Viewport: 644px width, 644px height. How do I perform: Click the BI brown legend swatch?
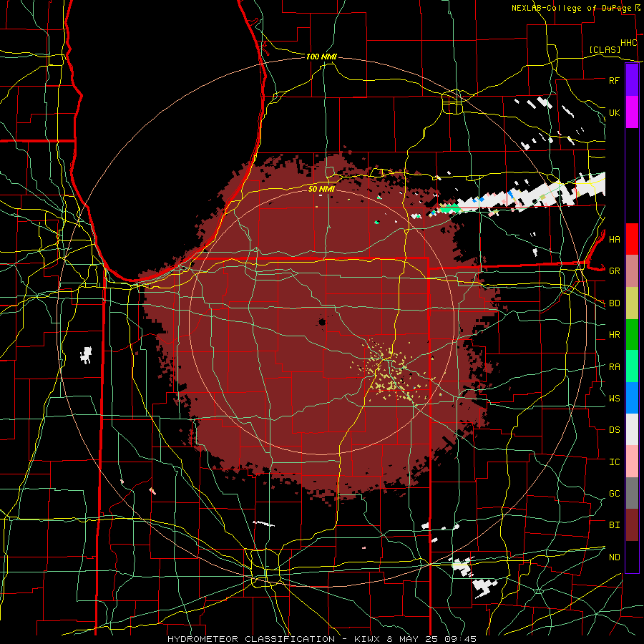632,525
